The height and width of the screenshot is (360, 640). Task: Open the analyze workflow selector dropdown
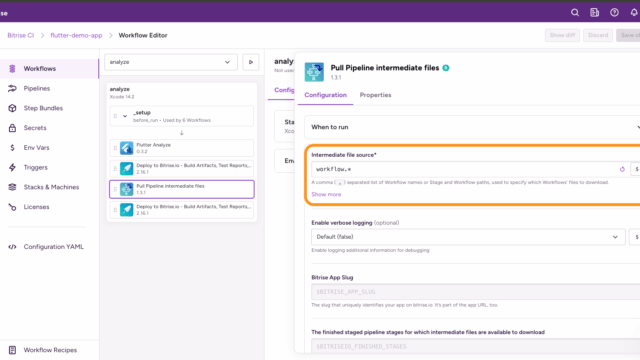(171, 62)
